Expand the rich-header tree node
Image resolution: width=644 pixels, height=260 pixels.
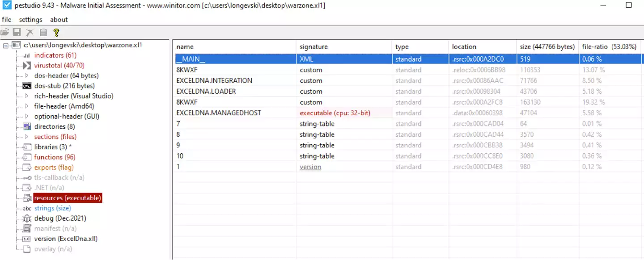[27, 96]
